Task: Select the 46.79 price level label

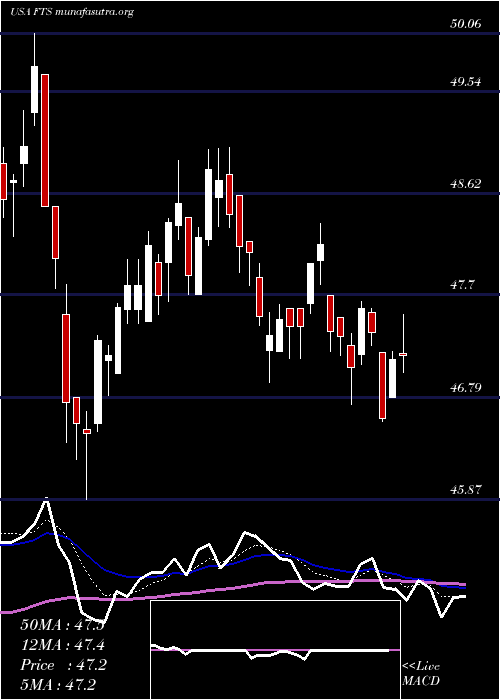Action: click(466, 388)
